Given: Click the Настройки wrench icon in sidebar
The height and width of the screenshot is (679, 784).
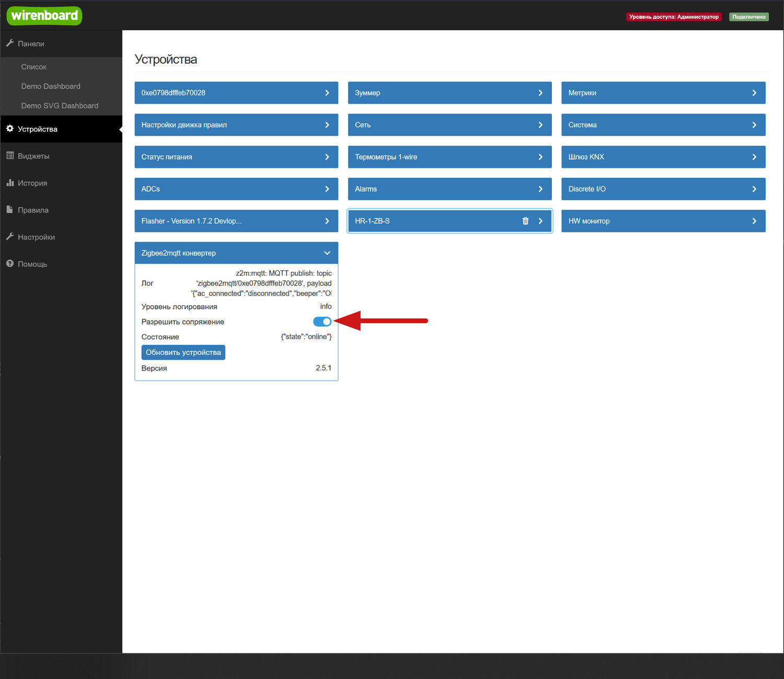Looking at the screenshot, I should (10, 237).
